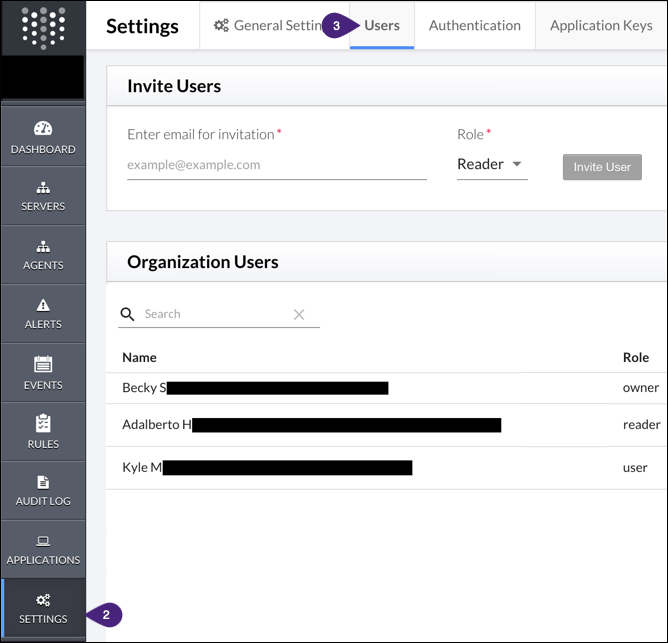Click the search magnifier icon
Image resolution: width=668 pixels, height=643 pixels.
(127, 314)
